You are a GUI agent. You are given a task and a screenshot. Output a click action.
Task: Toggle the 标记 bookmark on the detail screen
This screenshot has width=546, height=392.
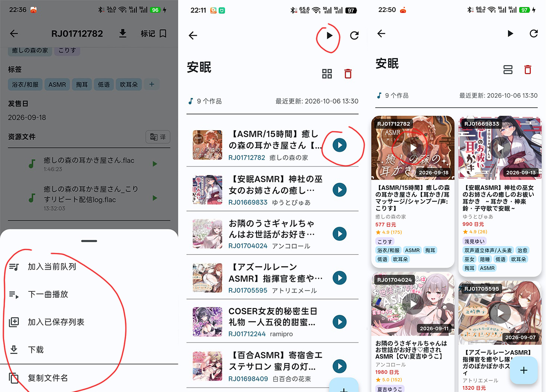[x=153, y=34]
